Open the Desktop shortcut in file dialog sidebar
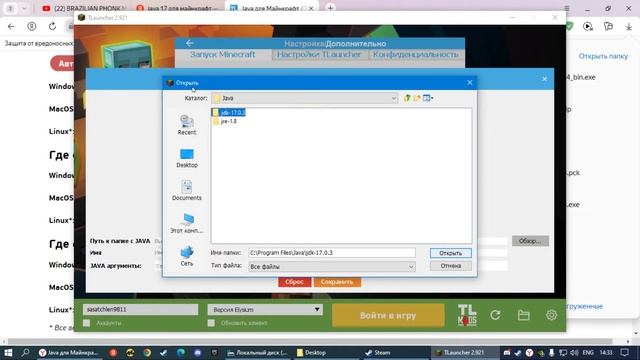Image resolution: width=640 pixels, height=360 pixels. click(x=187, y=158)
